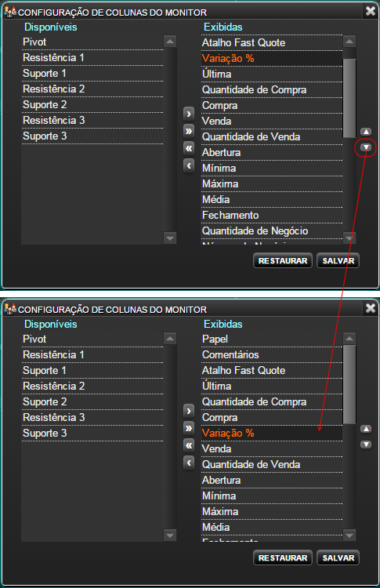Select Última in lower dialog's Exibidas list
Screen dimensions: 380x588
tap(272, 387)
